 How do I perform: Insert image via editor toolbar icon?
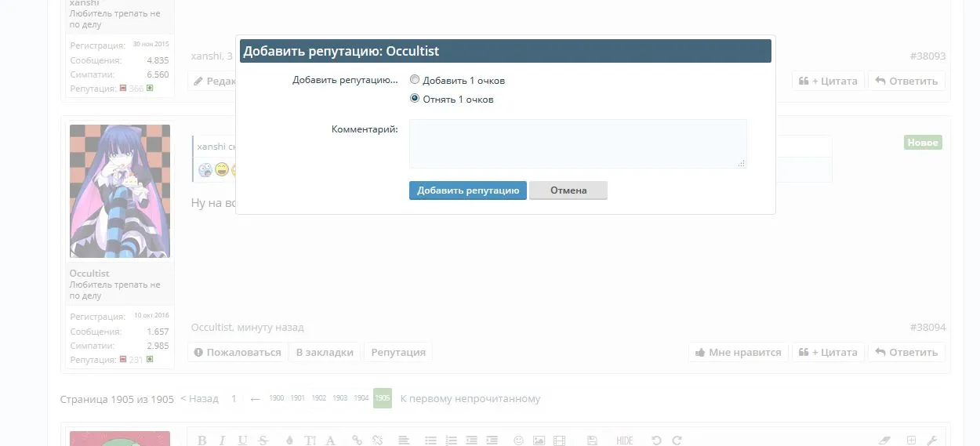tap(539, 441)
